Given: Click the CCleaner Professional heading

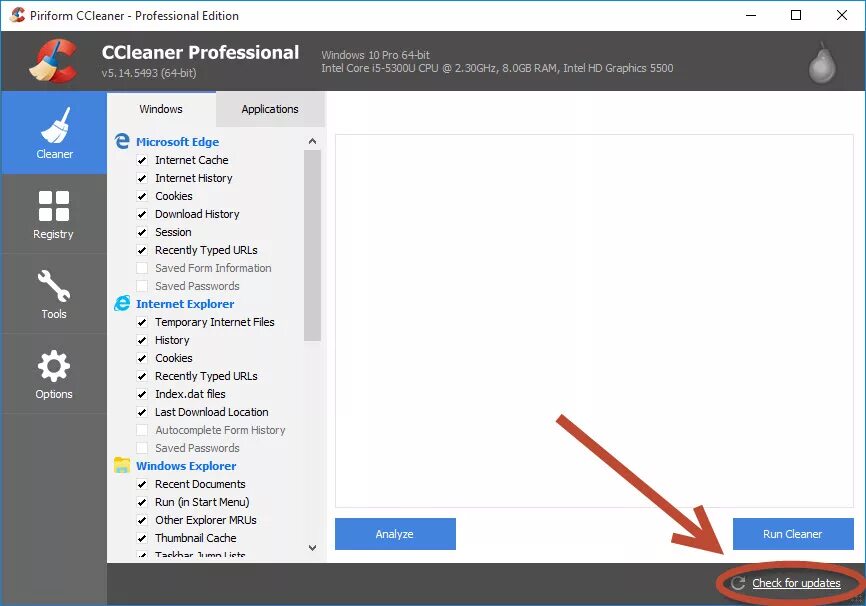Looking at the screenshot, I should pos(200,52).
